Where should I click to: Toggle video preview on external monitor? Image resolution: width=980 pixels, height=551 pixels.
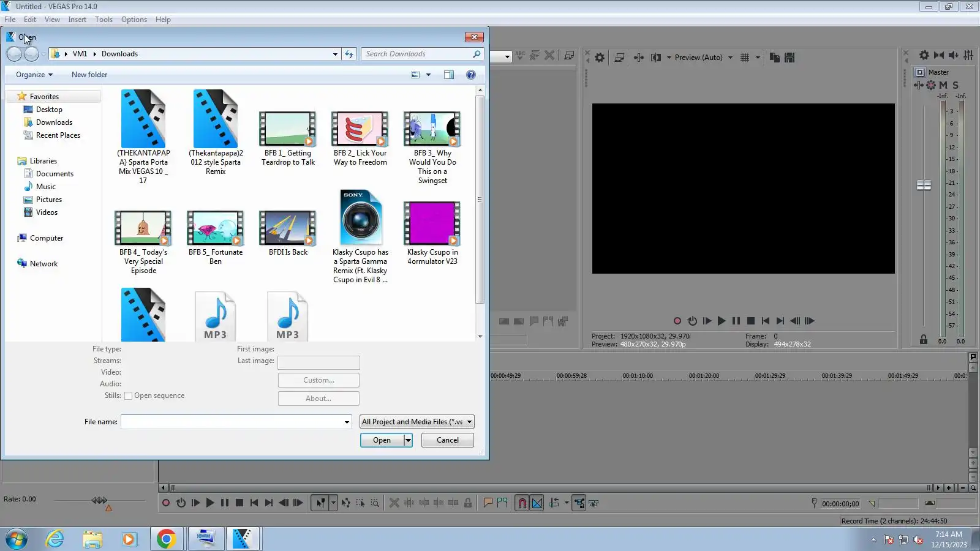pyautogui.click(x=619, y=58)
